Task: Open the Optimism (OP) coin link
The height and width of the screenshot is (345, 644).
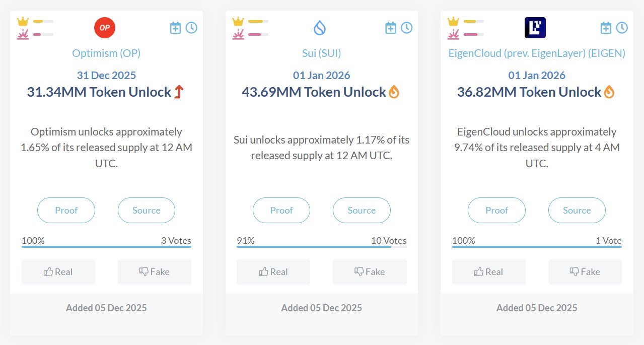Action: click(x=106, y=53)
